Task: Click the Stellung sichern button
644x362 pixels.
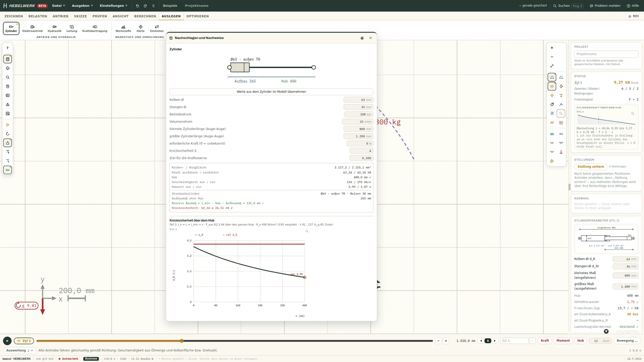Action: (x=590, y=167)
